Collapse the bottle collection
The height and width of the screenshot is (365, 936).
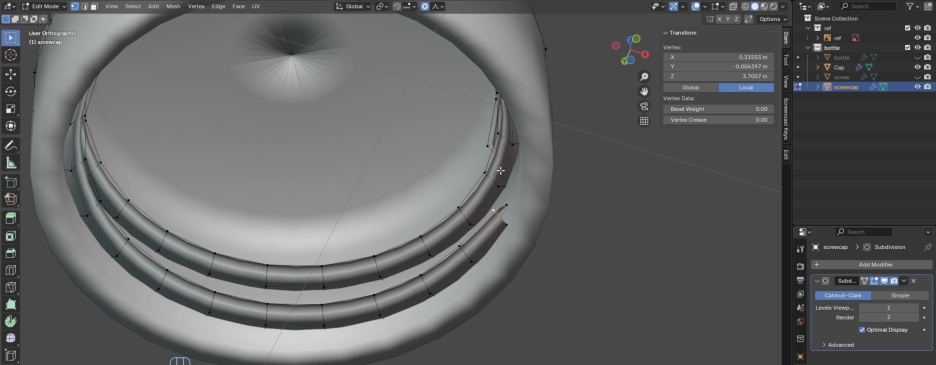(x=809, y=47)
